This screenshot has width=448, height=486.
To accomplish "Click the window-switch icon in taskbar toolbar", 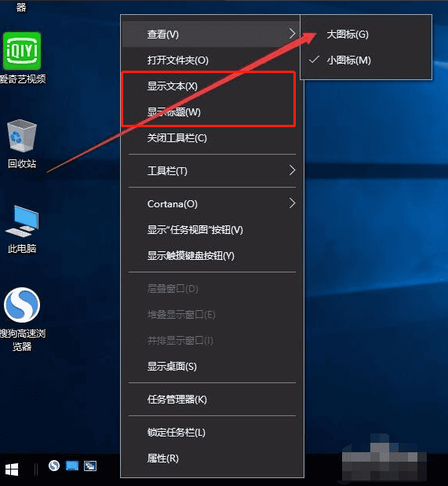I will (x=90, y=466).
